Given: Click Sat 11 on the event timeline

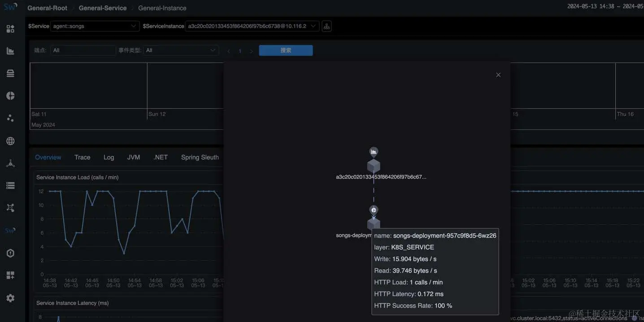Looking at the screenshot, I should coord(39,114).
